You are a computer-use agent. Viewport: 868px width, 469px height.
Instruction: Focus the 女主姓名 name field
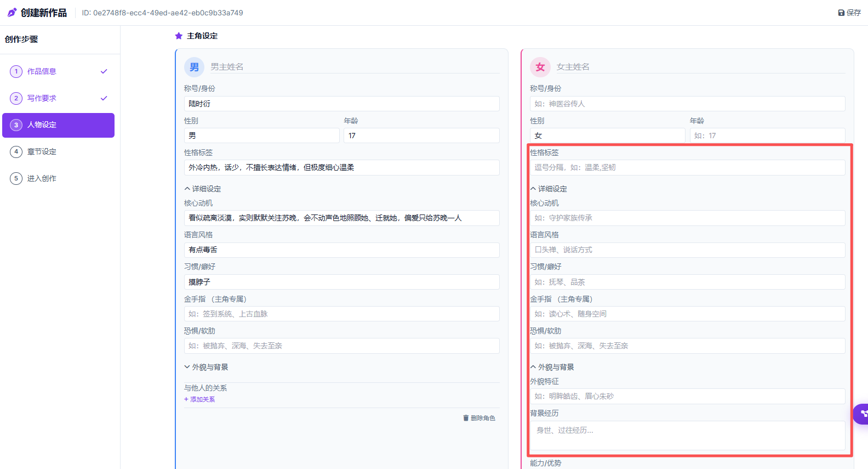point(700,67)
